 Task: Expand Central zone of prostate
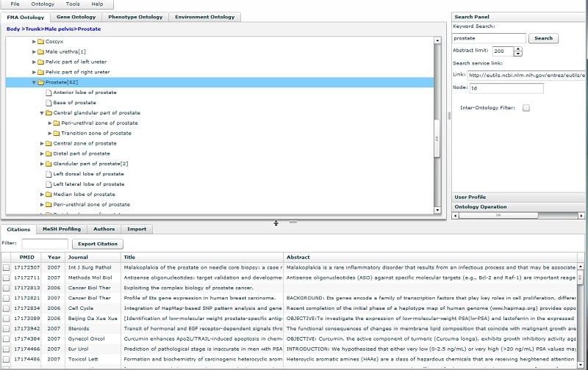point(42,143)
